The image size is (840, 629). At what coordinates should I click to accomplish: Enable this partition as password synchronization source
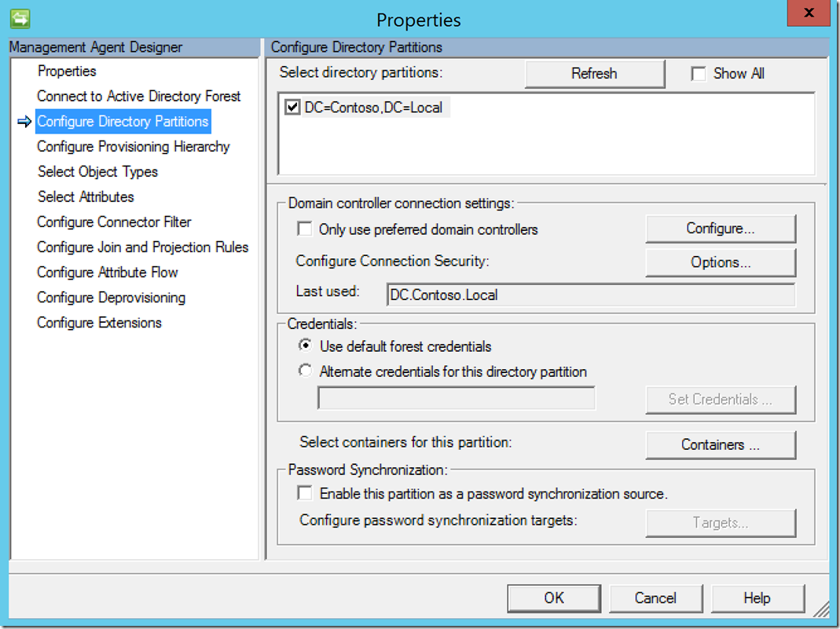pos(305,493)
